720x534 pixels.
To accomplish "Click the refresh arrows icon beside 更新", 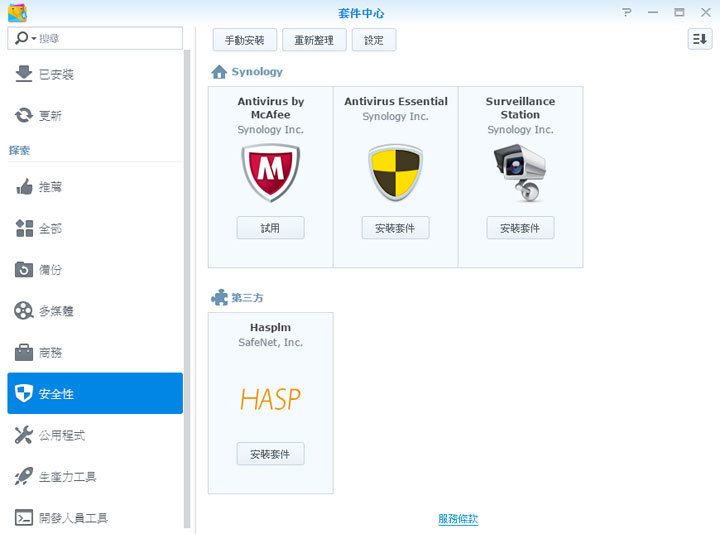I will click(x=24, y=115).
